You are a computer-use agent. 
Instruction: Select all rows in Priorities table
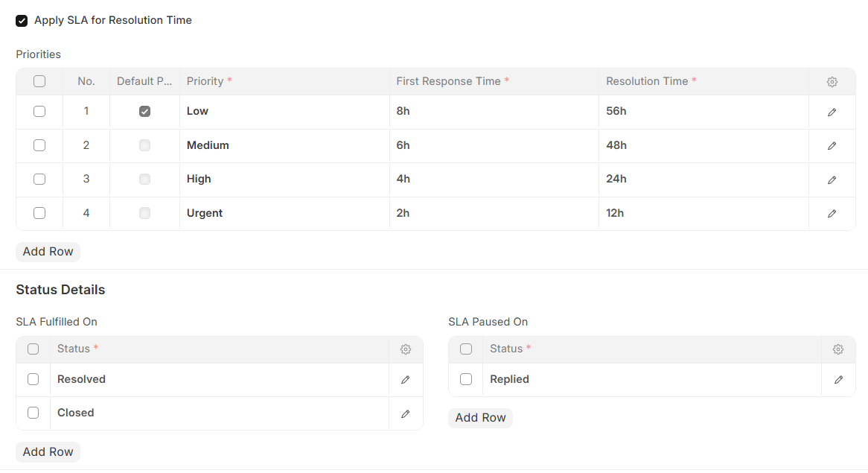(x=39, y=82)
